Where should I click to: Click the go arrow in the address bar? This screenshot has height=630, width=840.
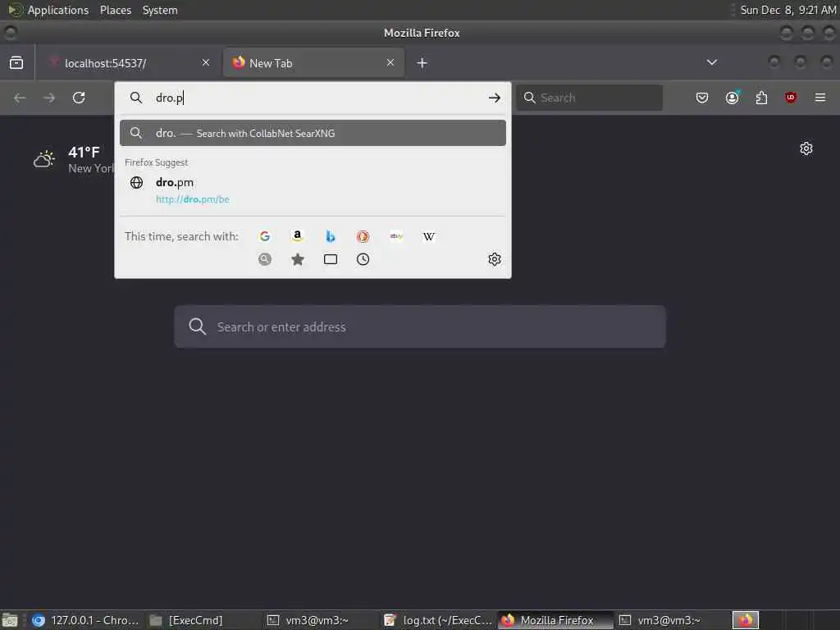click(x=494, y=98)
